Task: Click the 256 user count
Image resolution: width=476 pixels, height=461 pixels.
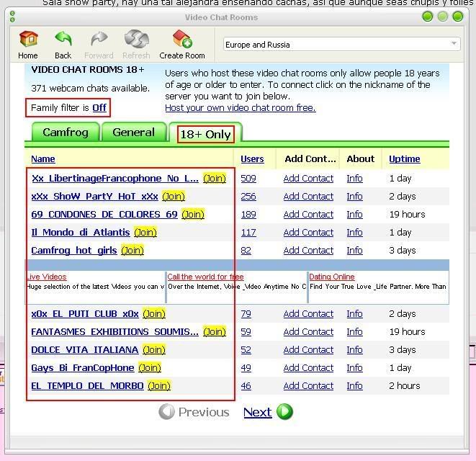Action: 248,196
